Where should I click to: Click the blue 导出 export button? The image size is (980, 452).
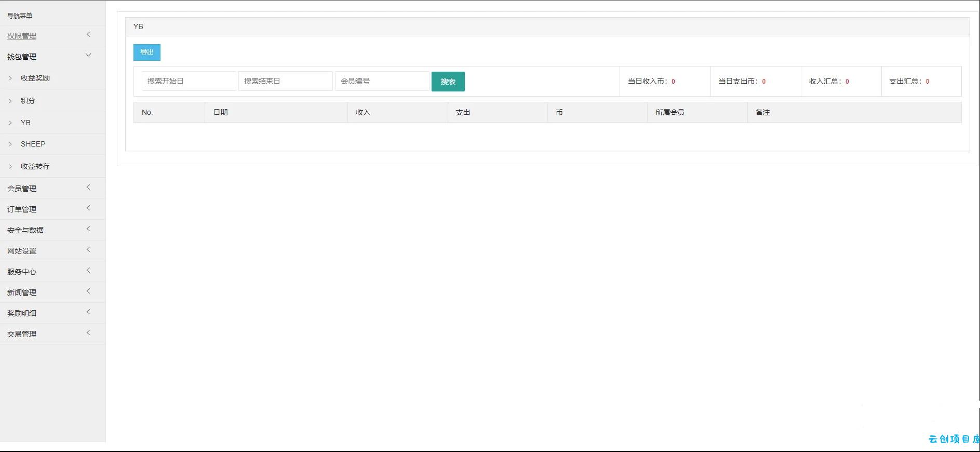click(x=147, y=52)
